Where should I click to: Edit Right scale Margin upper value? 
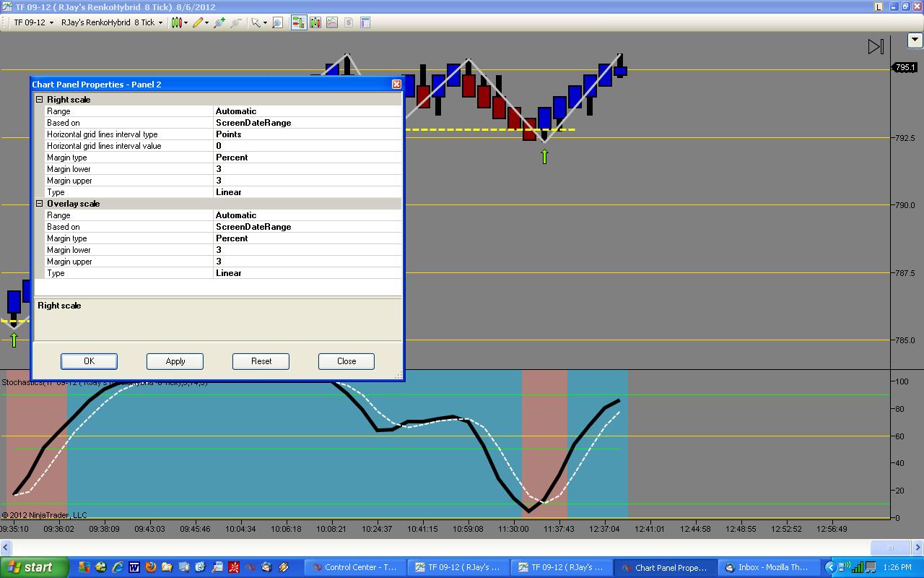pyautogui.click(x=308, y=181)
